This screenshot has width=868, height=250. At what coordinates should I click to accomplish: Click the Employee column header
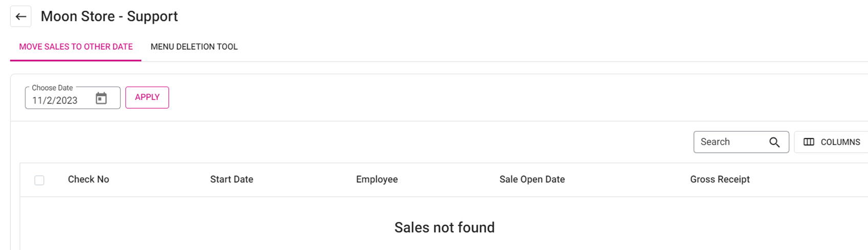[x=377, y=179]
